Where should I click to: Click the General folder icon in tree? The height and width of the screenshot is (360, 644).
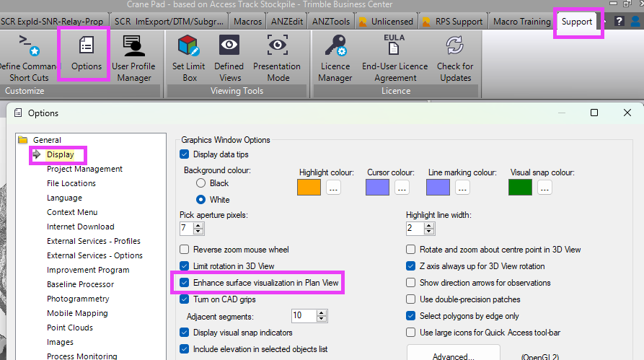[x=23, y=140]
